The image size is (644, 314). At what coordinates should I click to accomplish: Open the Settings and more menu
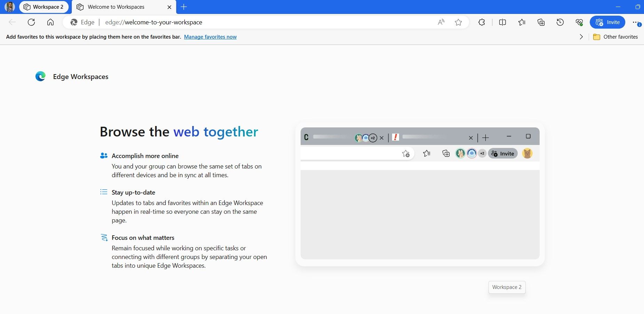pyautogui.click(x=635, y=22)
